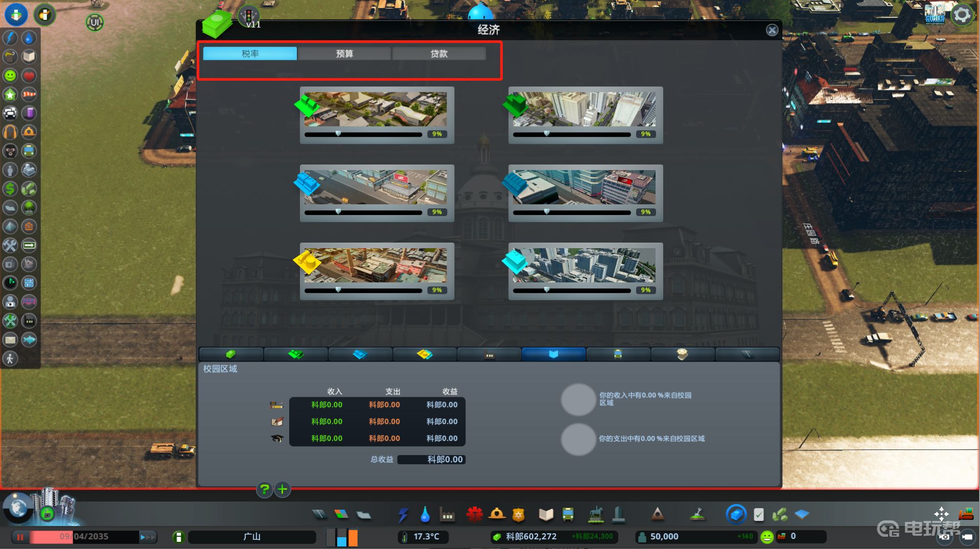This screenshot has width=980, height=549.
Task: Open the happiness smiley info view
Action: coord(10,76)
